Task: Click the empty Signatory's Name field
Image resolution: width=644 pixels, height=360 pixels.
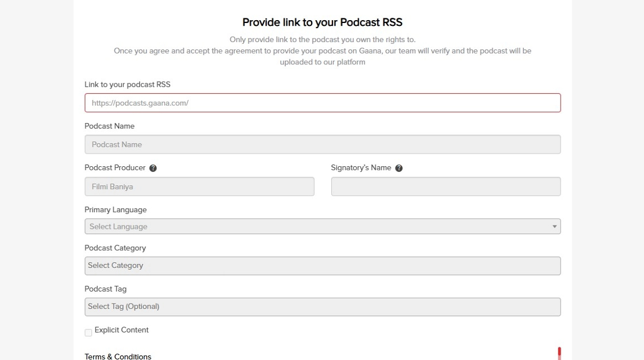Action: [446, 186]
